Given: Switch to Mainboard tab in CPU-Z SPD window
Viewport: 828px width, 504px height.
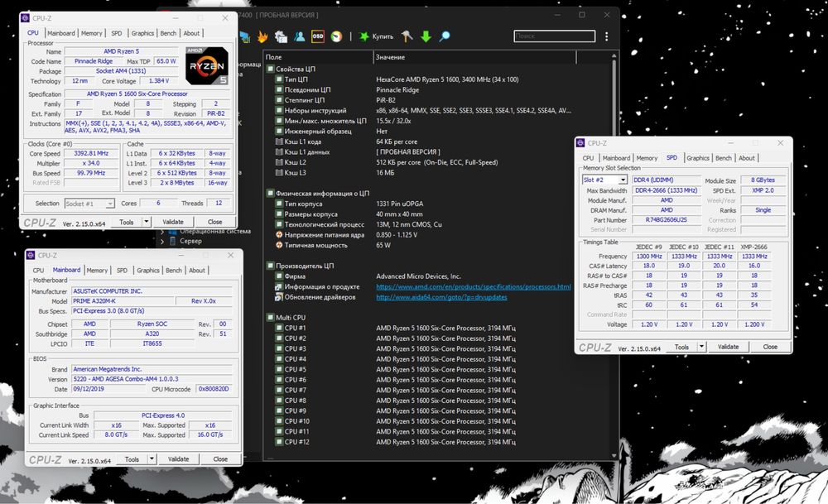Looking at the screenshot, I should tap(616, 158).
